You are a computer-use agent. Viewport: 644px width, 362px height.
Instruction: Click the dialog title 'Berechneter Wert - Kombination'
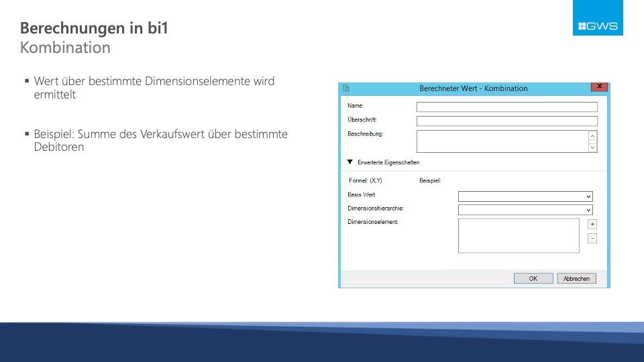pyautogui.click(x=473, y=88)
